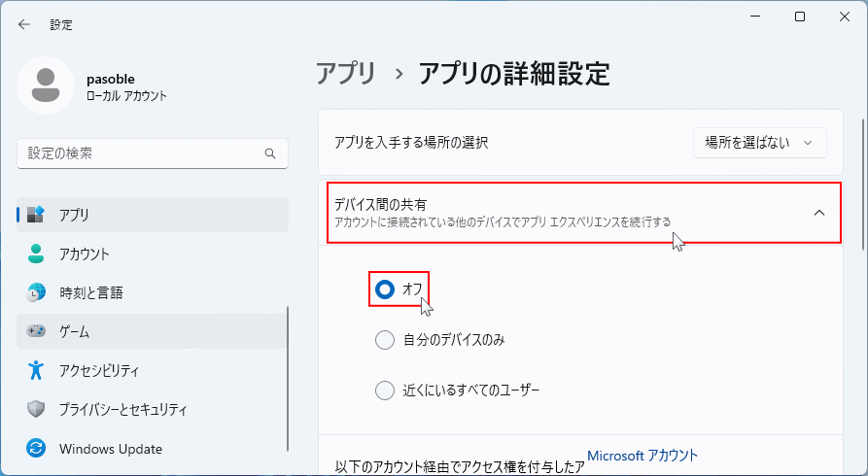Click the pasoble user avatar icon

coord(46,85)
